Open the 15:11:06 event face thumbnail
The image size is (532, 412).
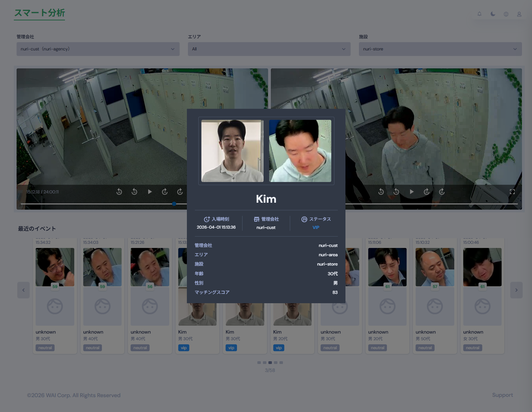click(387, 267)
